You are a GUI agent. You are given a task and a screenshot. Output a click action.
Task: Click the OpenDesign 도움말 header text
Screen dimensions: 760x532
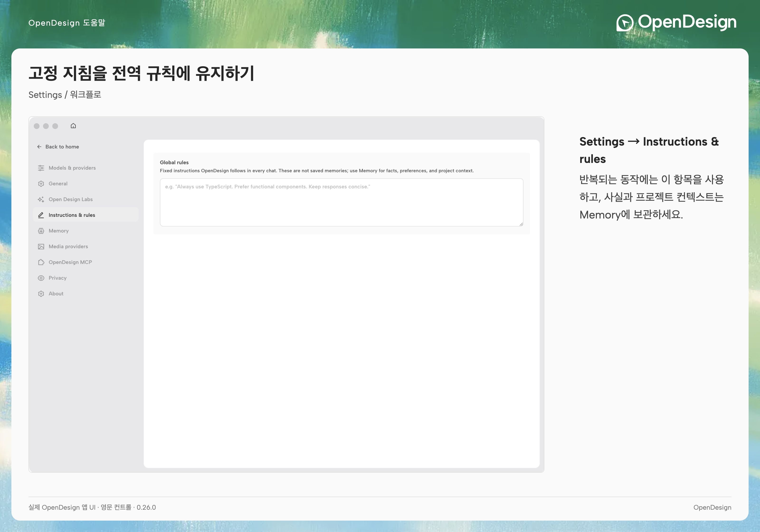pos(67,23)
